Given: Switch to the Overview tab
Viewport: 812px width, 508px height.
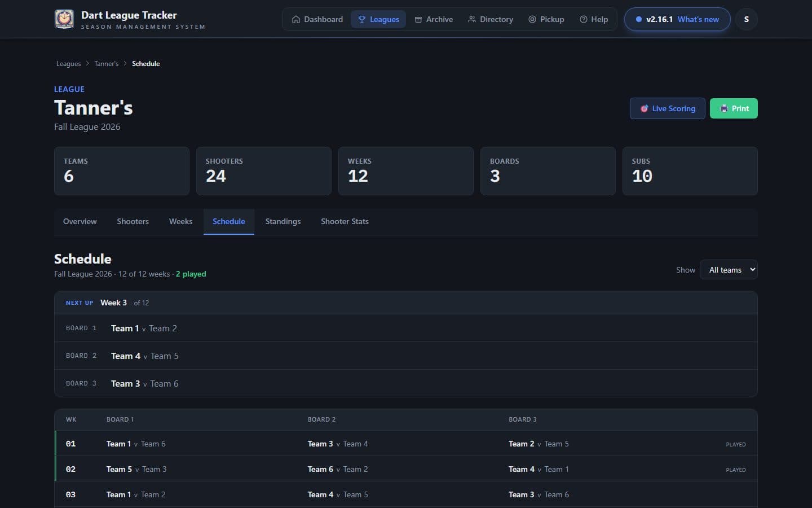Looking at the screenshot, I should click(x=80, y=221).
